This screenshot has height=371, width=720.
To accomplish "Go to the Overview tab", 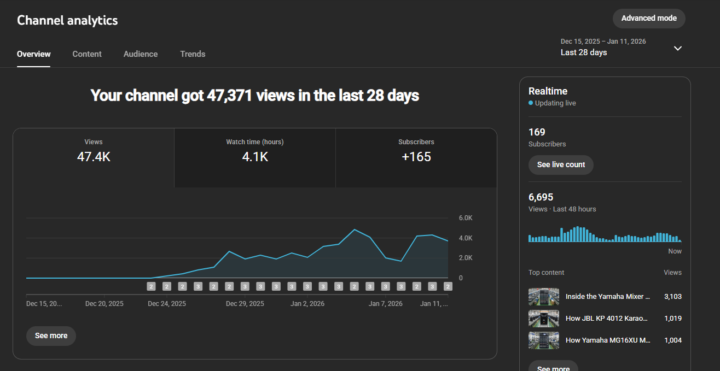I will [x=34, y=54].
